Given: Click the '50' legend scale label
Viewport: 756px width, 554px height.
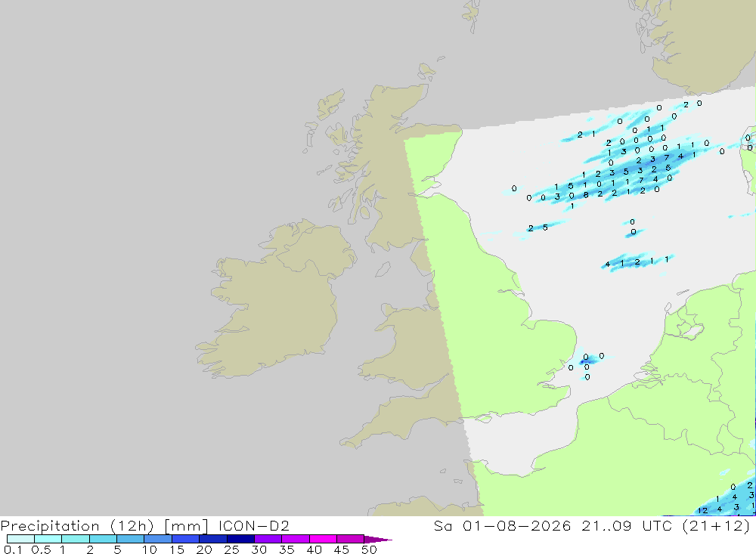Looking at the screenshot, I should (x=370, y=549).
